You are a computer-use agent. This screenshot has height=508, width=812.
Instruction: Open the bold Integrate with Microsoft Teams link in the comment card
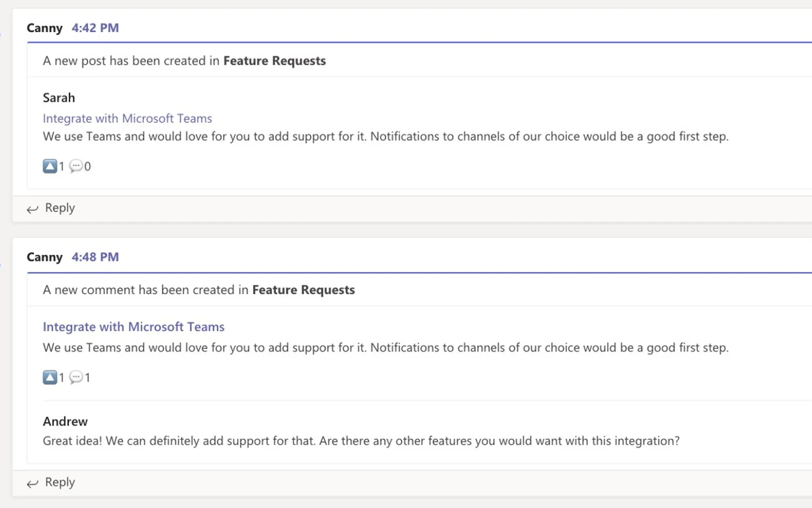pos(133,327)
